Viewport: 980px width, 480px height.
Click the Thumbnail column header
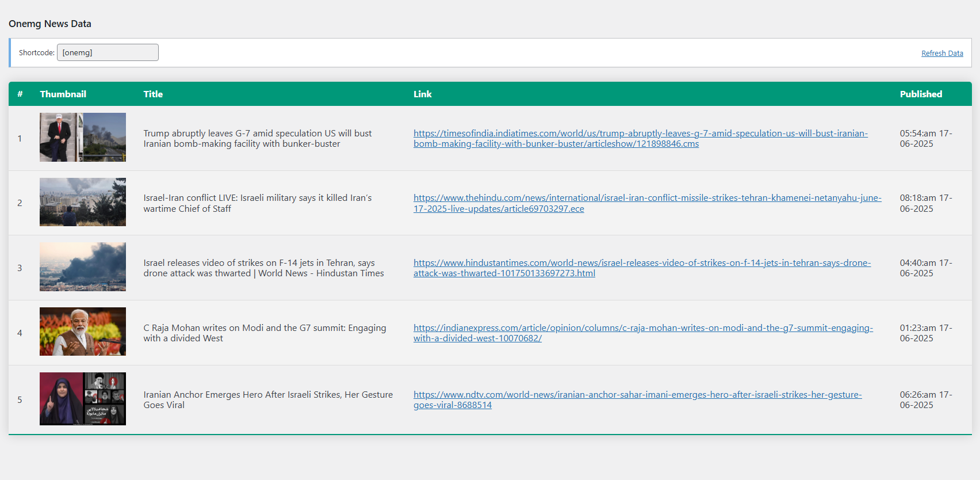tap(63, 94)
